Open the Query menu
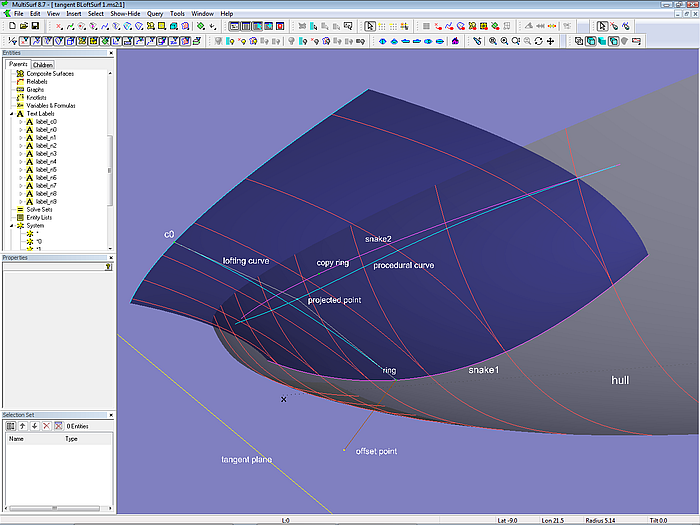This screenshot has width=700, height=525. [155, 14]
